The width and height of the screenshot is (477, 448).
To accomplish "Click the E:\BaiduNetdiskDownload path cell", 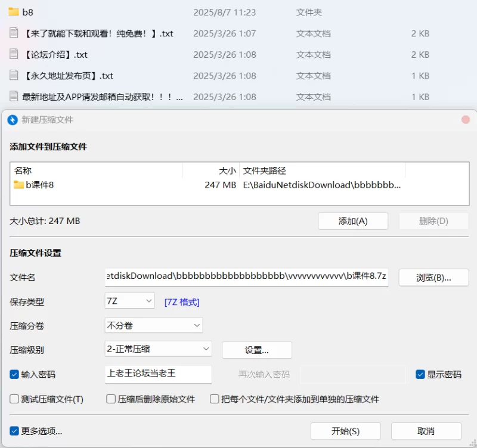I will point(322,185).
